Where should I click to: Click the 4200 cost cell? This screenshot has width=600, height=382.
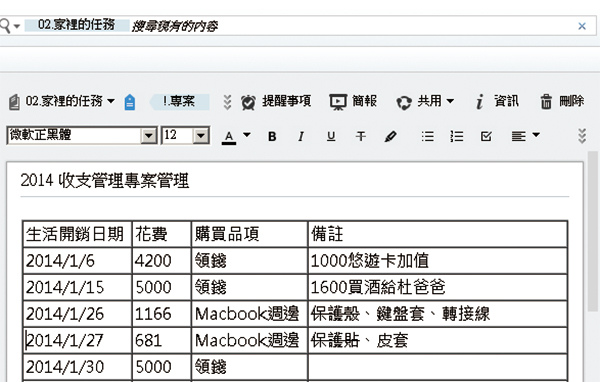click(x=161, y=261)
